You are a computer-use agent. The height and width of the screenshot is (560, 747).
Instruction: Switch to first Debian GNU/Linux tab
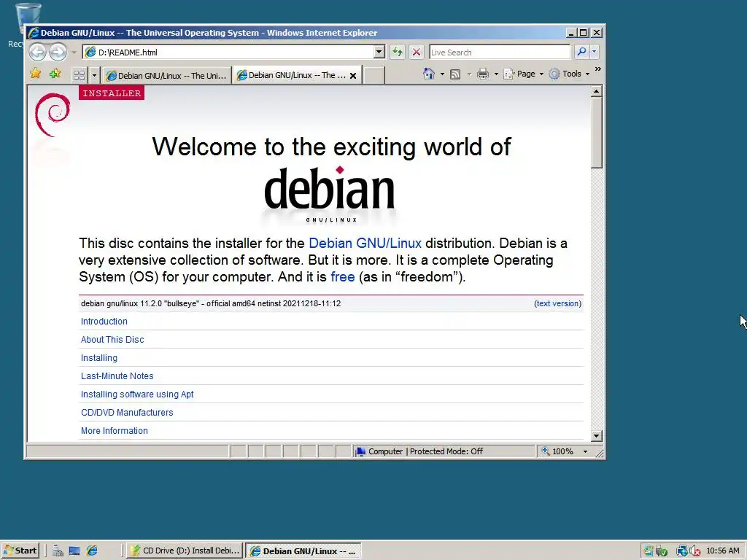[x=166, y=75]
